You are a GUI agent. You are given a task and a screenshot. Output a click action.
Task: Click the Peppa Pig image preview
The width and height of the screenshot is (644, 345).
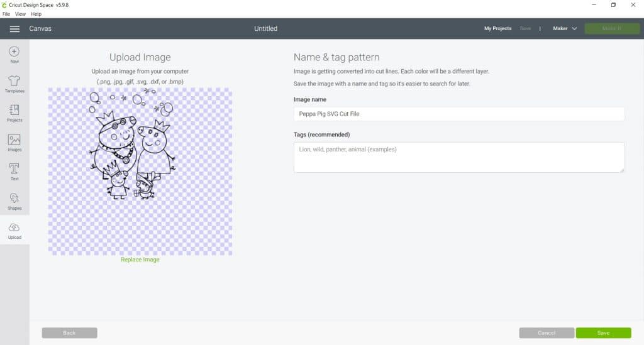click(140, 172)
